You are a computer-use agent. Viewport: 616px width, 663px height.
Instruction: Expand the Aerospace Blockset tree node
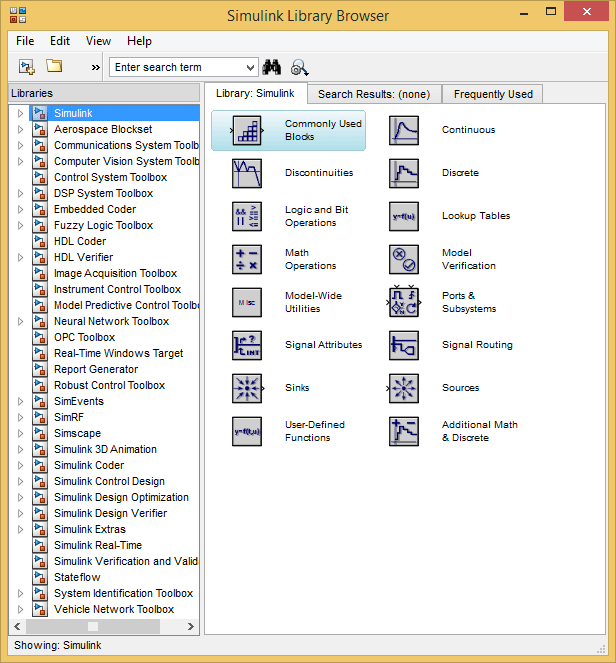[20, 129]
